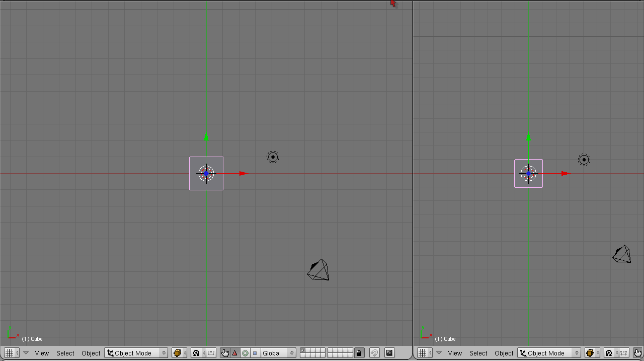Open pivot point selector in left viewport
The image size is (644, 361).
[x=199, y=353]
